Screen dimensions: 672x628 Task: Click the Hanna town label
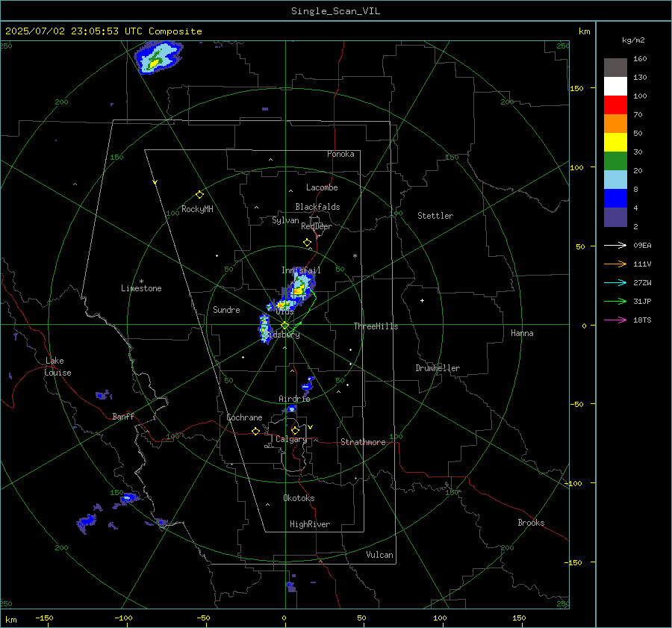[522, 333]
